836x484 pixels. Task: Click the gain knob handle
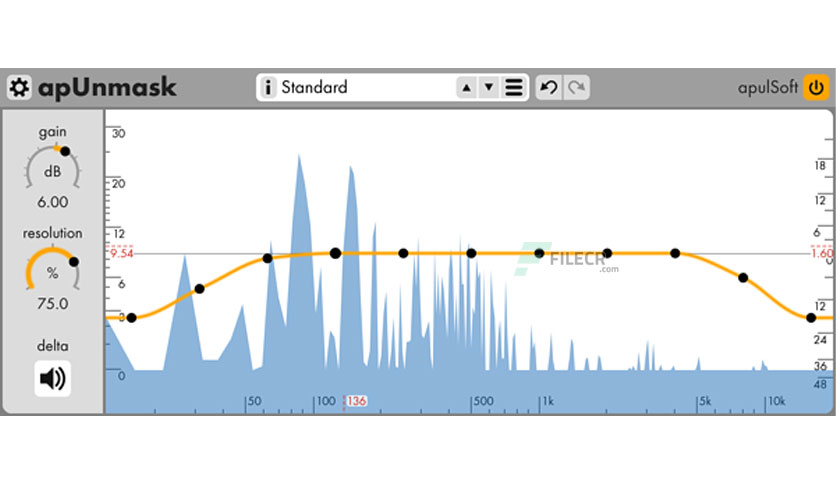pos(65,151)
